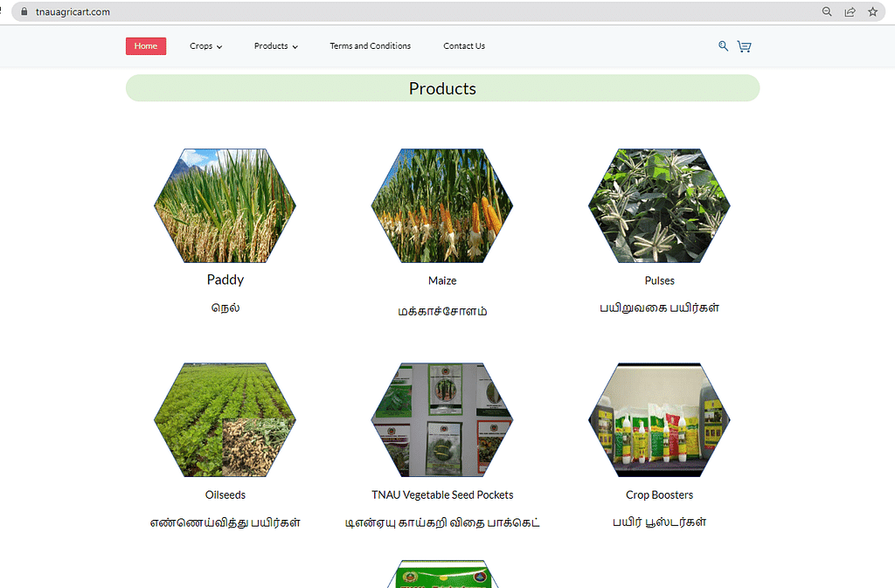
Task: Open the Crop Boosters hexagon image
Action: [x=659, y=419]
